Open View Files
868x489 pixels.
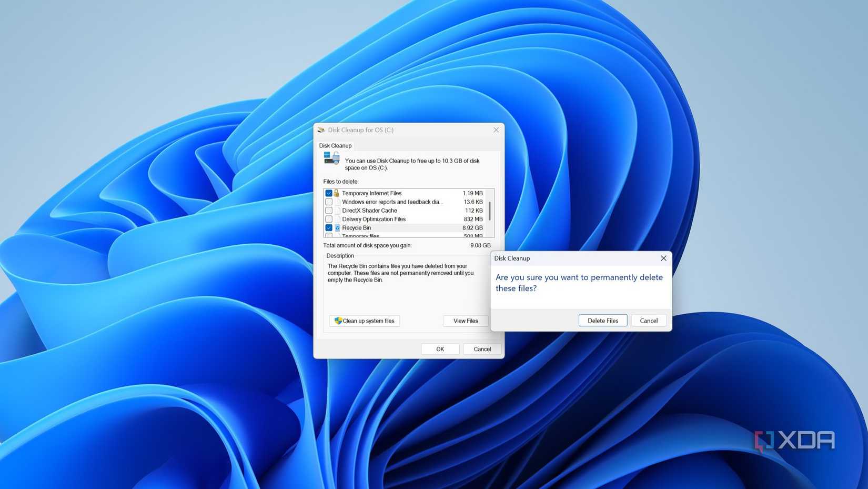coord(465,321)
